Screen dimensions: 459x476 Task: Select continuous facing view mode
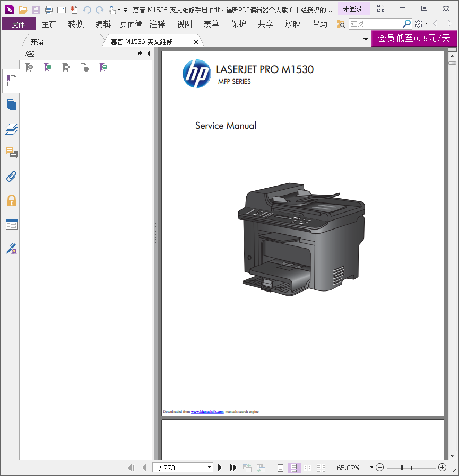(x=321, y=468)
